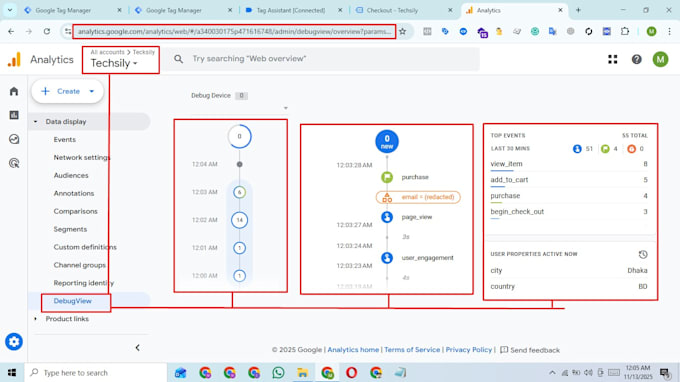Screen dimensions: 680x382
Task: Select purchase row in Top Events
Action: pos(569,196)
